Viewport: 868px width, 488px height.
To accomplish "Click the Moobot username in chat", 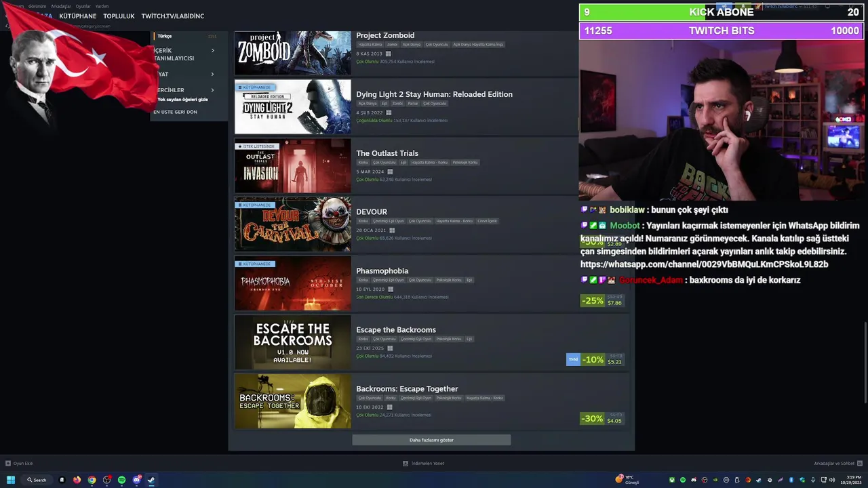I will (625, 226).
